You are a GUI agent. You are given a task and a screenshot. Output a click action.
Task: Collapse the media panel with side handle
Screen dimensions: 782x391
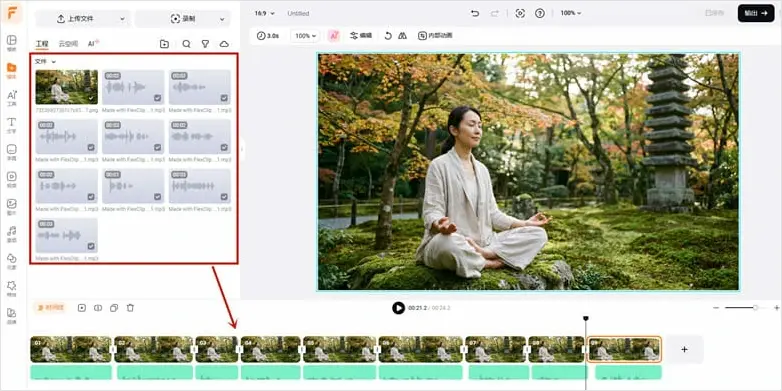pyautogui.click(x=242, y=149)
